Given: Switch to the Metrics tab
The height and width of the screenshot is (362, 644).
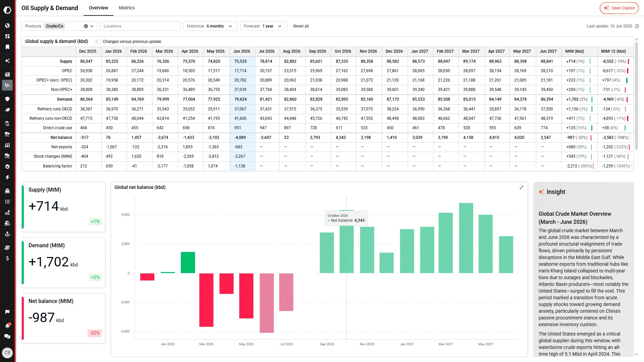Looking at the screenshot, I should [x=127, y=8].
